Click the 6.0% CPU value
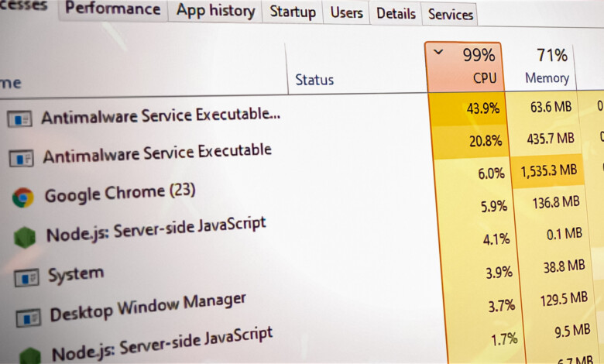Viewport: 604px width, 364px height. pyautogui.click(x=491, y=173)
